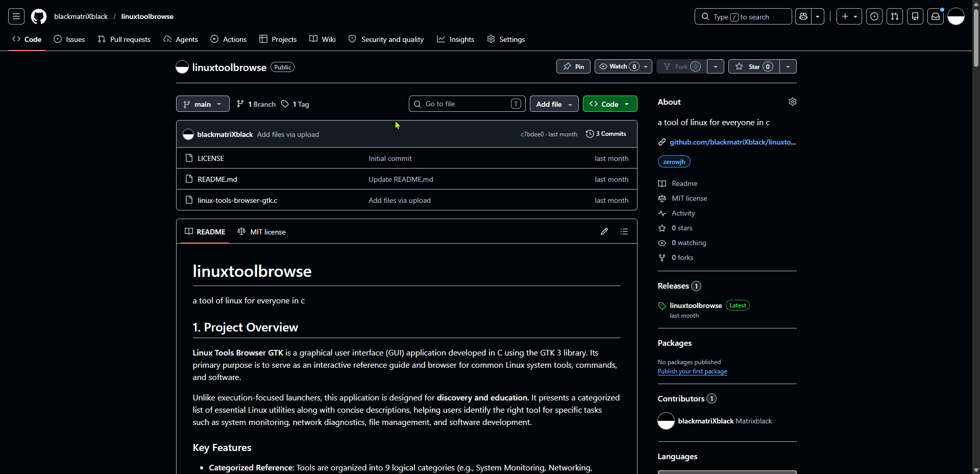Open the 1 Tag link

point(296,104)
